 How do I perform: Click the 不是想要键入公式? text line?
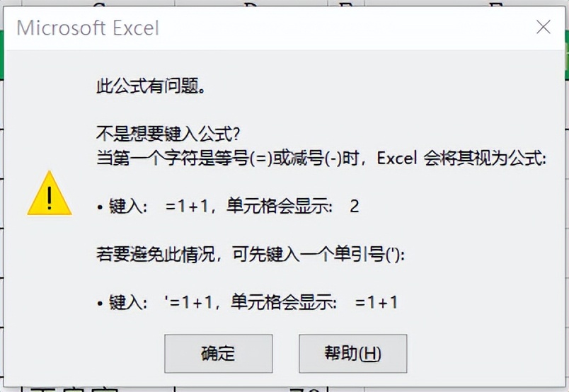click(x=168, y=134)
